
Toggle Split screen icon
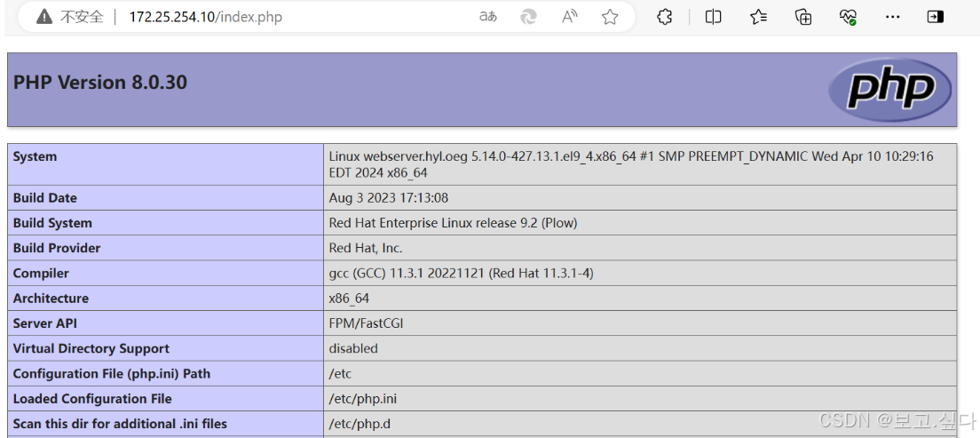point(713,17)
